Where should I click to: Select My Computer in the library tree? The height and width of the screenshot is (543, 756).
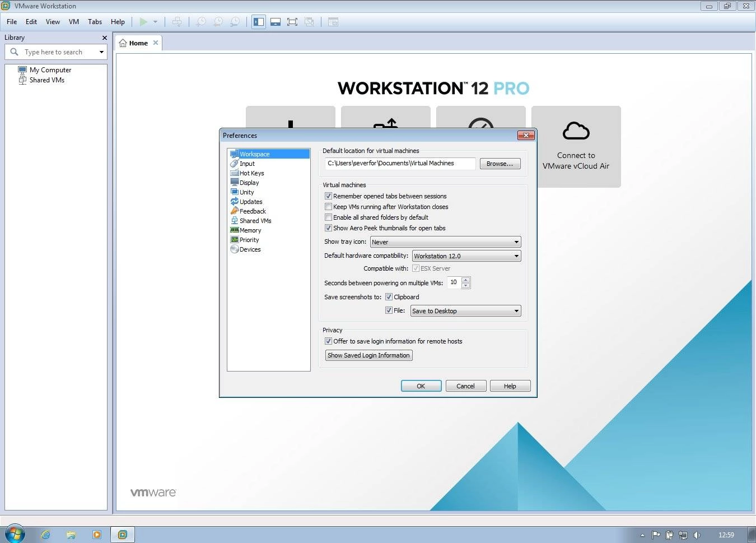point(50,70)
